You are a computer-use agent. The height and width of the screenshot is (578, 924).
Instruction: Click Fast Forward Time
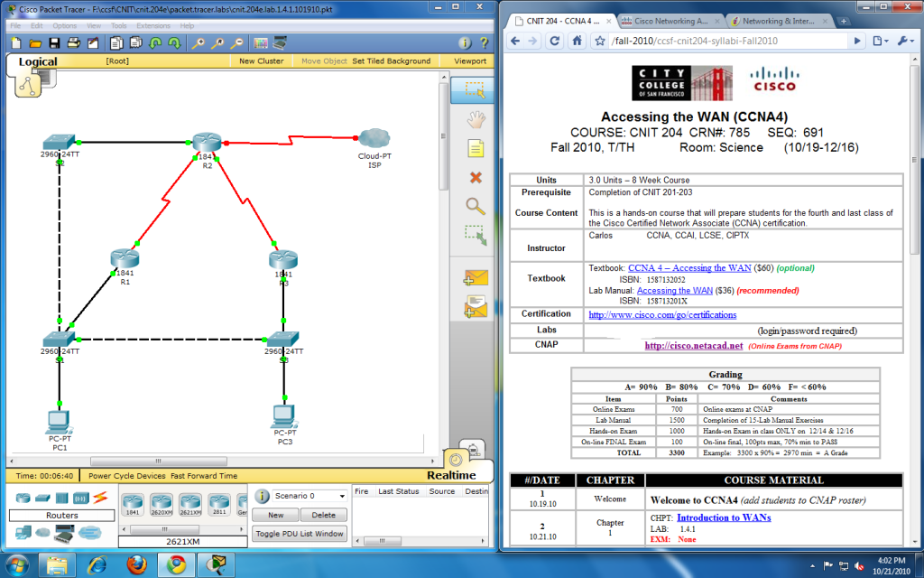[x=204, y=476]
